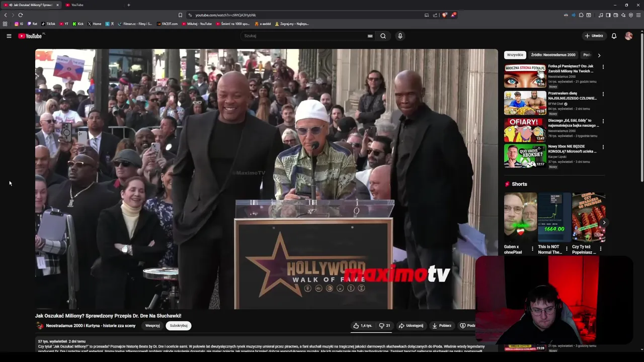644x362 pixels.
Task: Open the Fotka.pl recommended video thumbnail
Action: coord(525,75)
